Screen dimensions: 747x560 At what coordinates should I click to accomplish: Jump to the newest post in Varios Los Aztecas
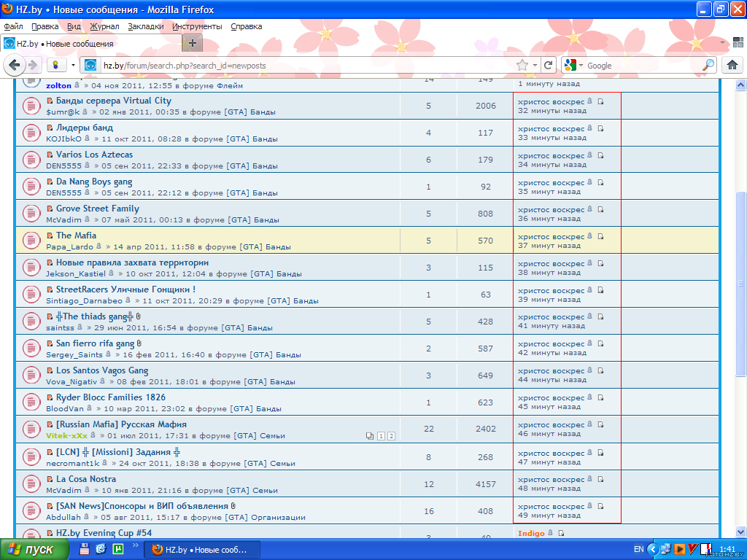tap(50, 155)
